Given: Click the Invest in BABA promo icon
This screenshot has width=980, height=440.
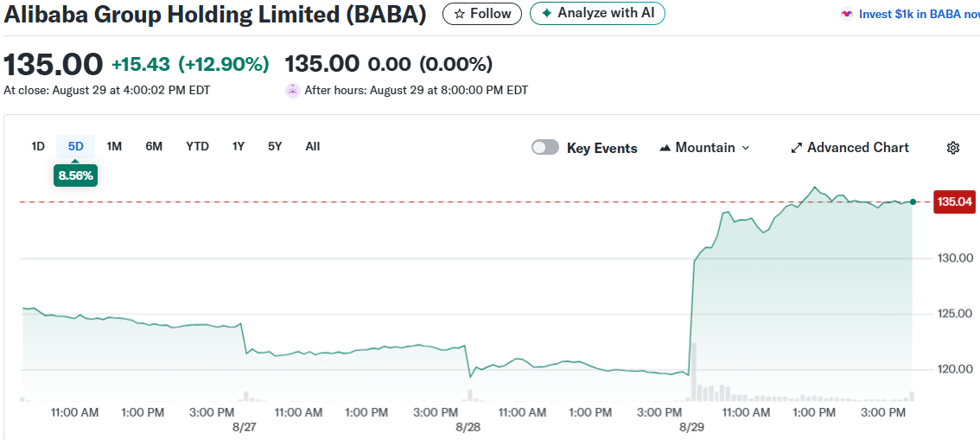Looking at the screenshot, I should point(847,14).
